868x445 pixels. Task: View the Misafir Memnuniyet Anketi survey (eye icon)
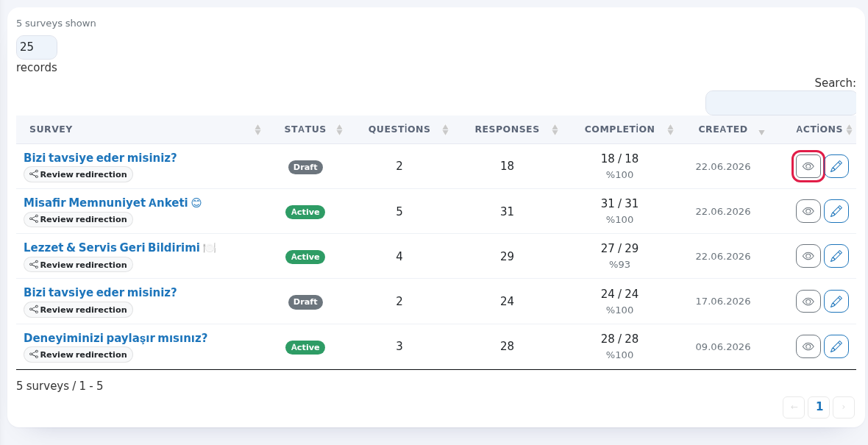click(x=808, y=211)
